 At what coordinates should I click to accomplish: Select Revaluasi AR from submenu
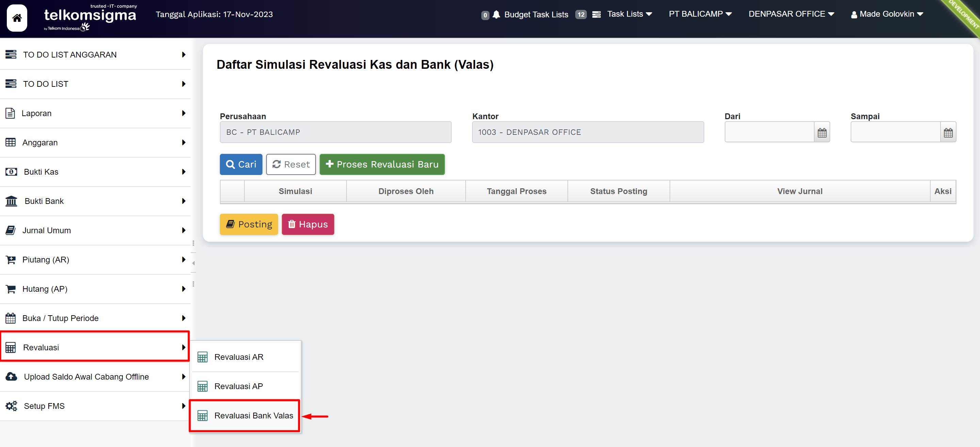click(239, 357)
